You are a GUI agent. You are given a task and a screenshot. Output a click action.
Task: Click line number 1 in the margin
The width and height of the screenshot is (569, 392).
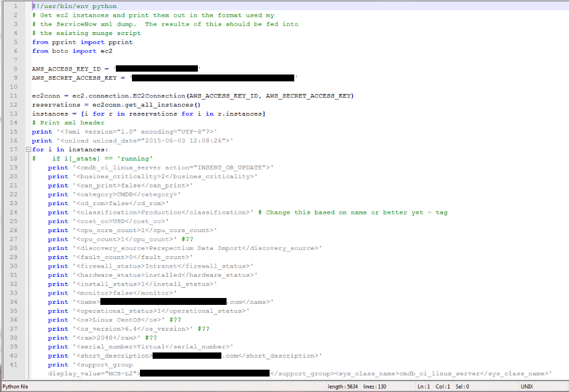(x=13, y=6)
